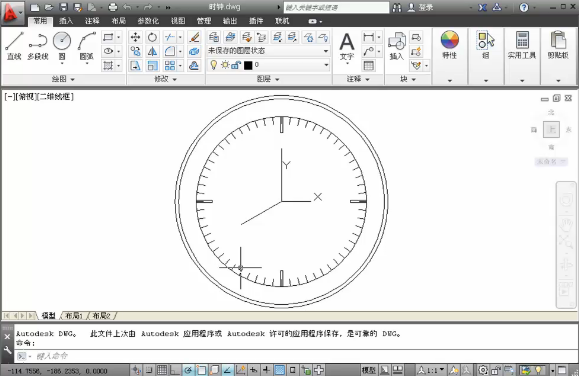
Task: Click the Hatch tool icon in the Draw (绘图) panel
Action: pos(108,66)
